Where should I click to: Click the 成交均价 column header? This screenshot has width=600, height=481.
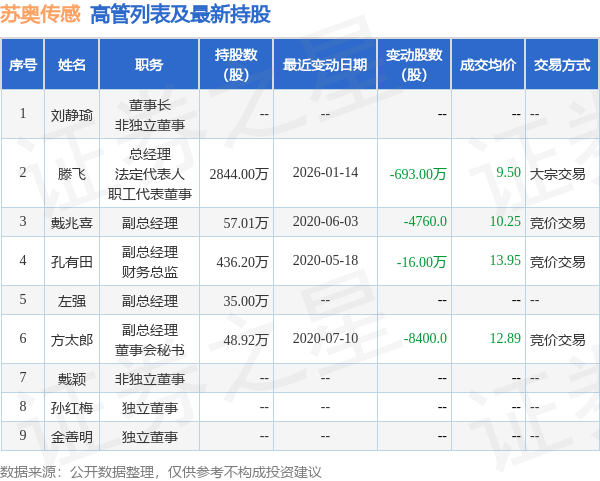pyautogui.click(x=488, y=65)
